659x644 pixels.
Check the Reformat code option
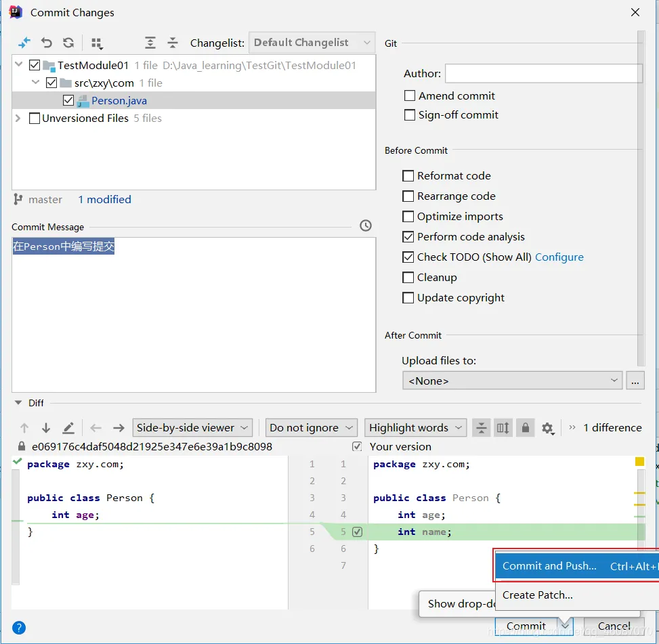pyautogui.click(x=408, y=176)
